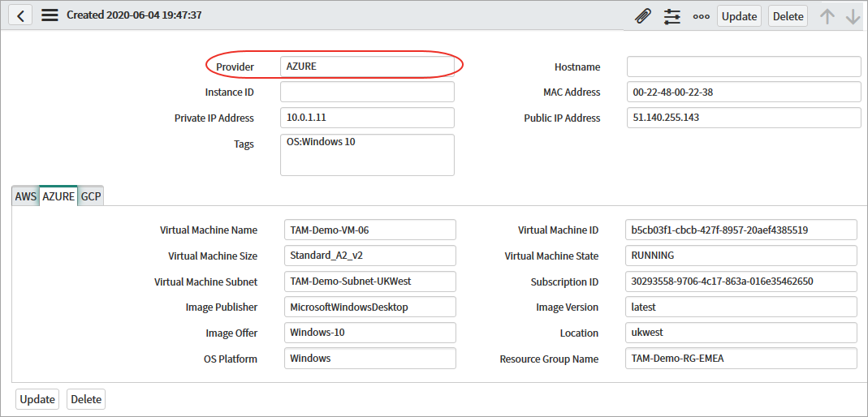
Task: Open the hamburger context menu
Action: pyautogui.click(x=50, y=15)
